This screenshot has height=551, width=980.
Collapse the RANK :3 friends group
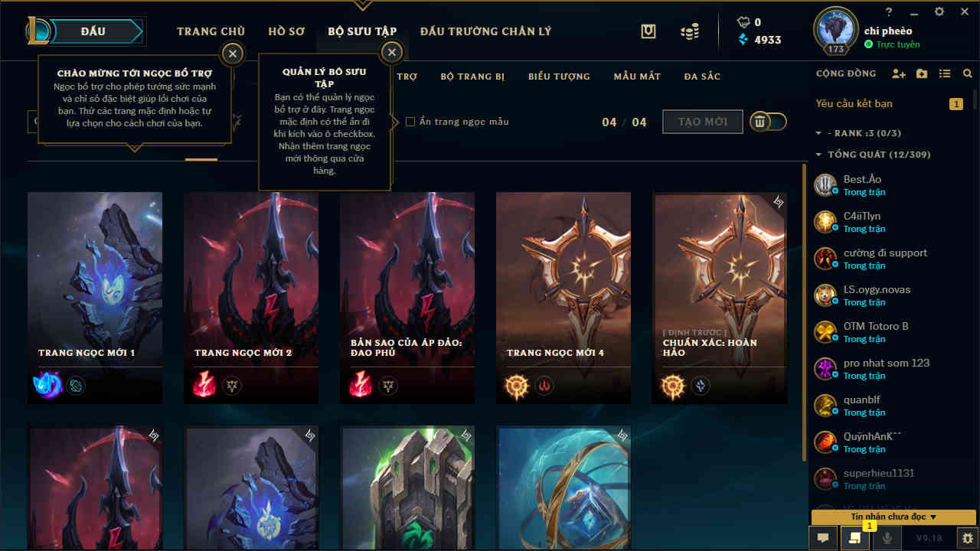coord(819,133)
